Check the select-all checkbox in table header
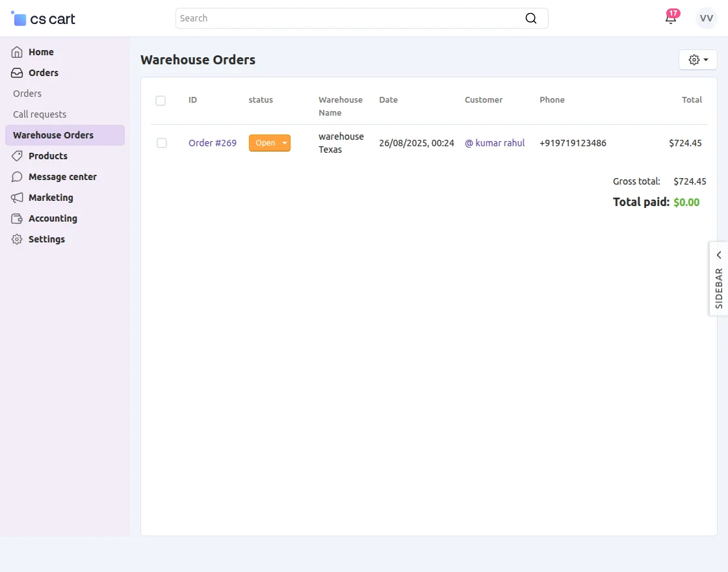Viewport: 728px width, 572px height. 161,101
